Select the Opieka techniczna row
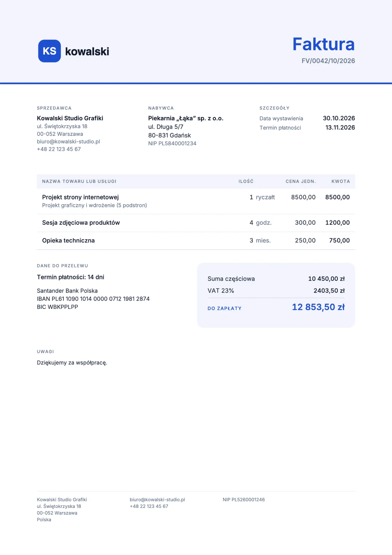Image resolution: width=392 pixels, height=555 pixels. point(196,241)
